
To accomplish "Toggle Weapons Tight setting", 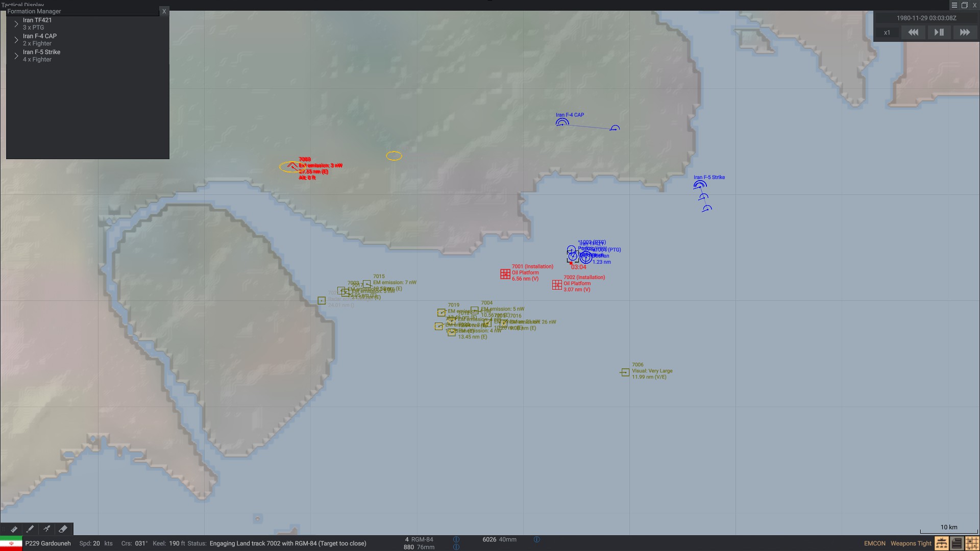I will tap(911, 543).
